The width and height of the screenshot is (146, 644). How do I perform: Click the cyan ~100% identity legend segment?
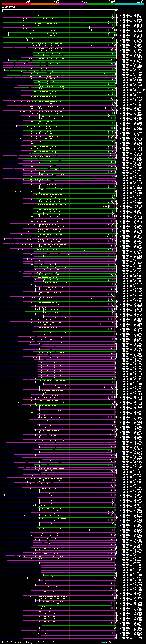[x=130, y=4]
